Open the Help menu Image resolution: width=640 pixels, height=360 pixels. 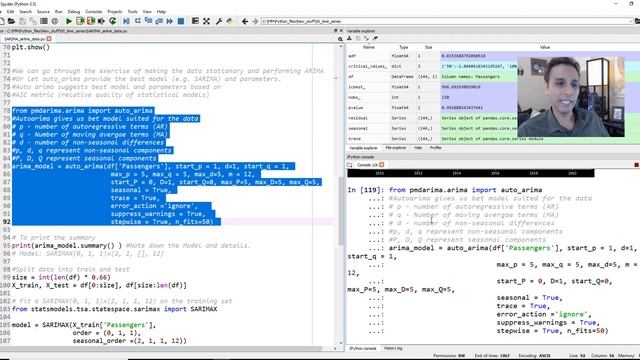[x=161, y=12]
